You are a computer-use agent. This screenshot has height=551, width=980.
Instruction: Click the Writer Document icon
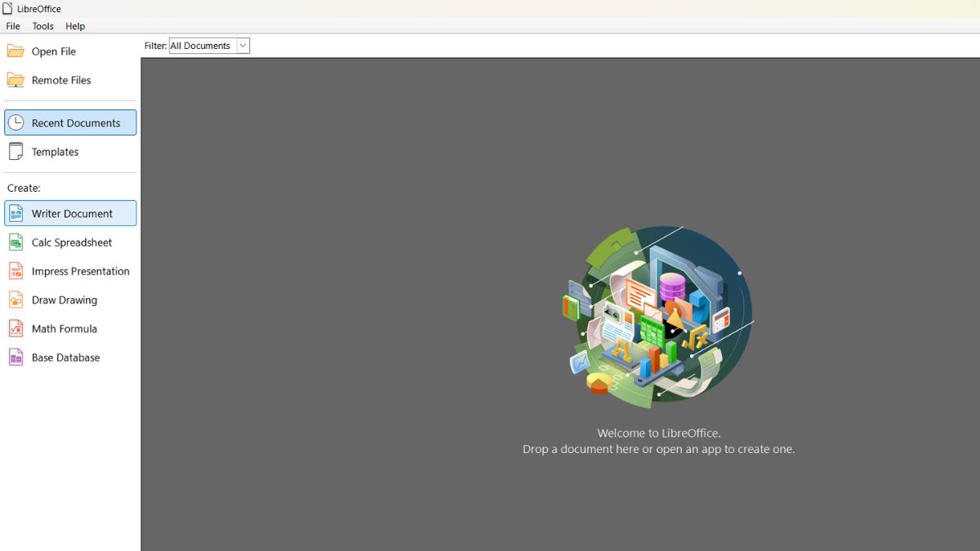click(16, 214)
